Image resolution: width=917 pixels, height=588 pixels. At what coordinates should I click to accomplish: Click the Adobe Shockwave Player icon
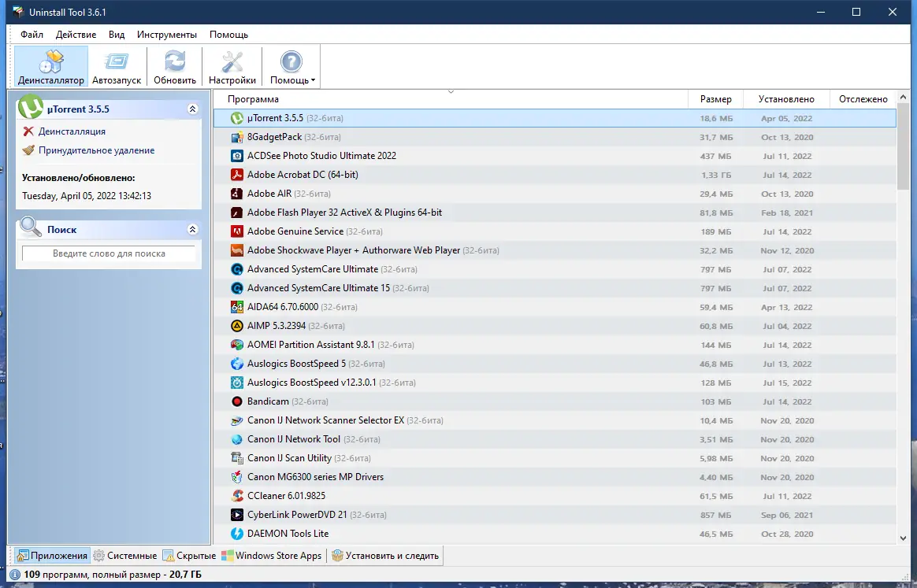[237, 250]
